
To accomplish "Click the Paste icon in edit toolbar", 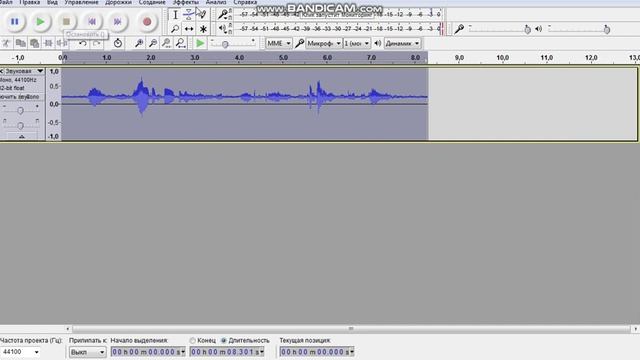I will click(x=34, y=43).
